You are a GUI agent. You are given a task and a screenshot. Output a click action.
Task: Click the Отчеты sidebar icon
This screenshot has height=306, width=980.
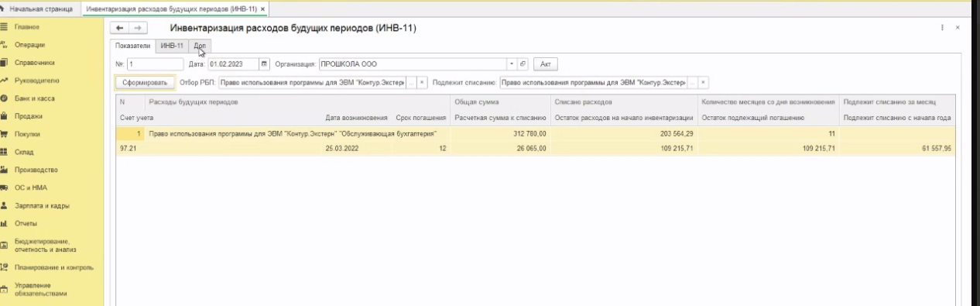tap(4, 223)
